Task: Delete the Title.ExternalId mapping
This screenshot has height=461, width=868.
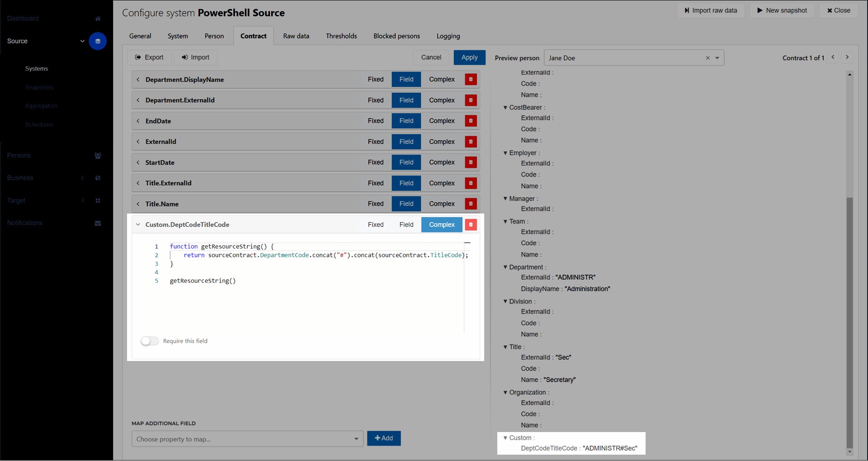Action: [471, 183]
